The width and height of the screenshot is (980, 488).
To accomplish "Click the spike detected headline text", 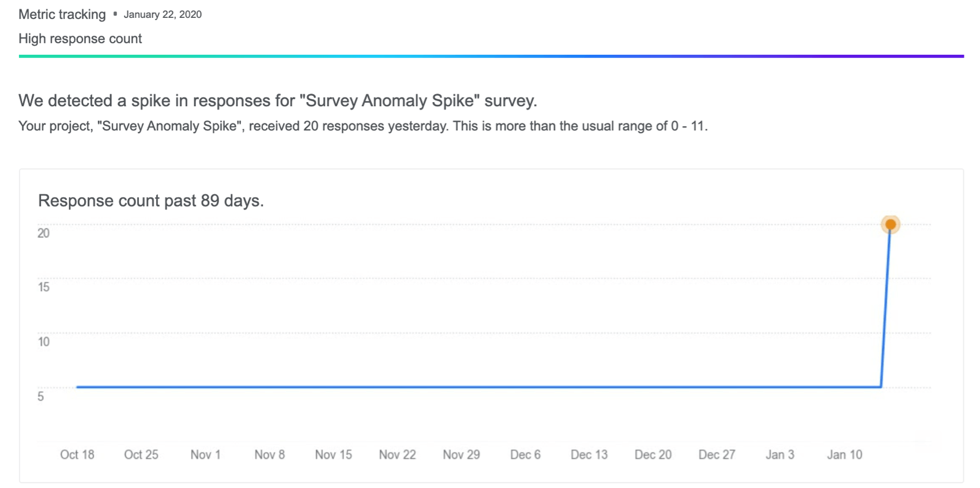I will 277,101.
